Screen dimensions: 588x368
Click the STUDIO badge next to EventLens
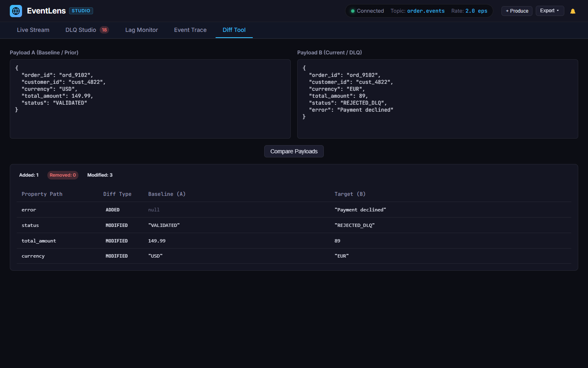[x=81, y=11]
